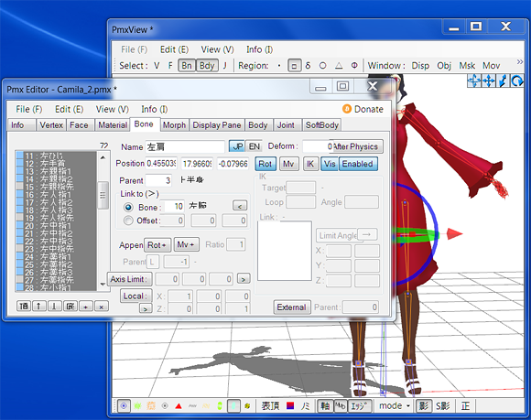The width and height of the screenshot is (531, 420).
Task: Click the green capsule icon in the bottom bar
Action: [220, 405]
